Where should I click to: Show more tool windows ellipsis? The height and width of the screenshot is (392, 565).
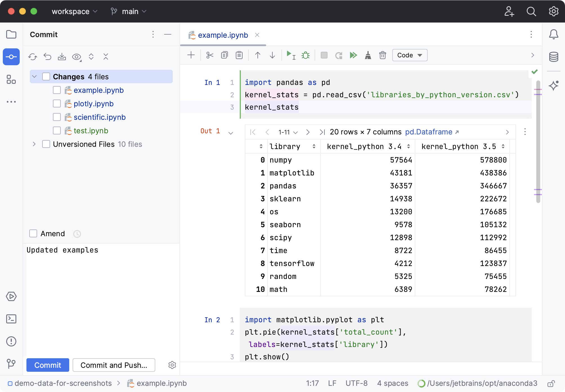coord(11,102)
